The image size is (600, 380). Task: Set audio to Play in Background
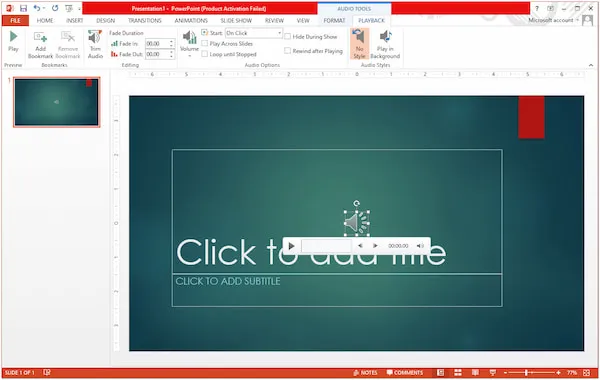385,45
